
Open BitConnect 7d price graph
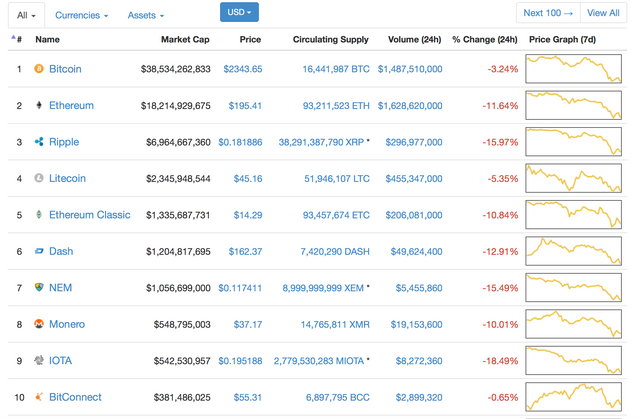click(573, 397)
